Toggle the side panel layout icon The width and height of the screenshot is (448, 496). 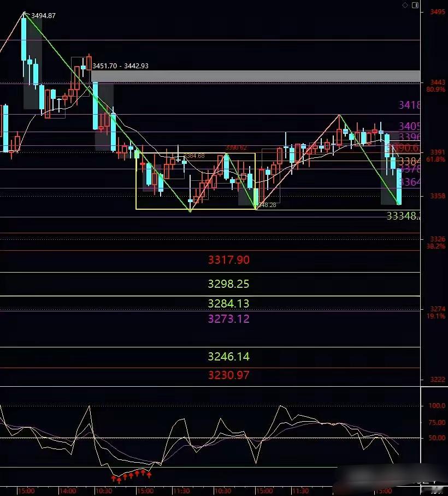tap(415, 5)
